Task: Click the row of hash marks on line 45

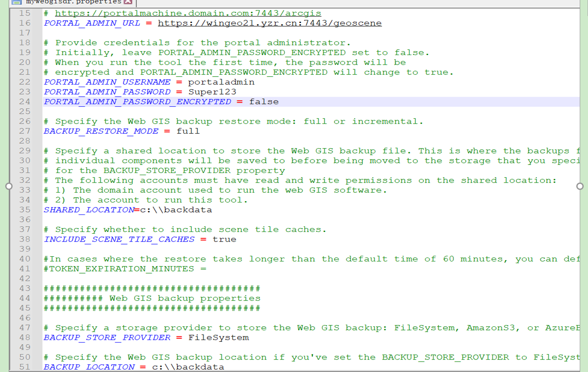Action: (152, 308)
